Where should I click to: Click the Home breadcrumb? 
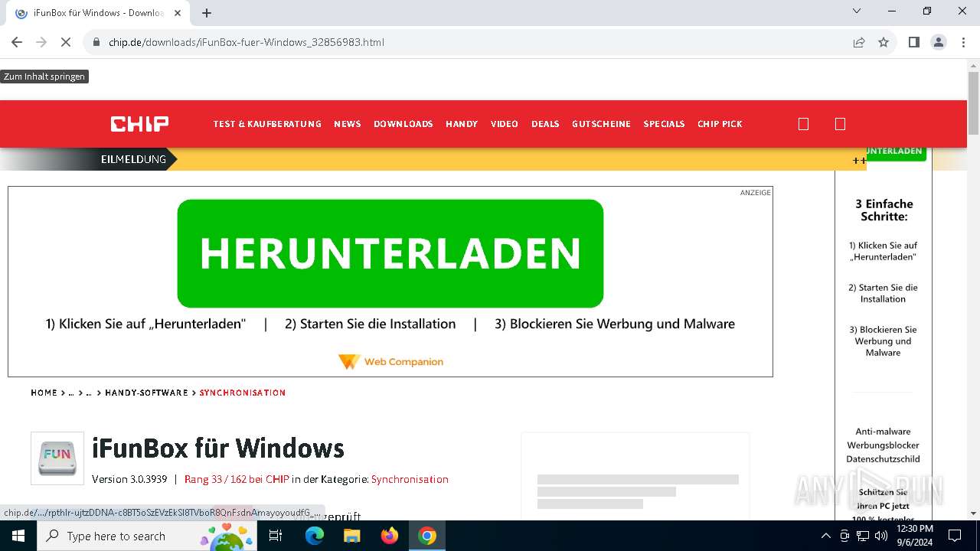click(44, 393)
